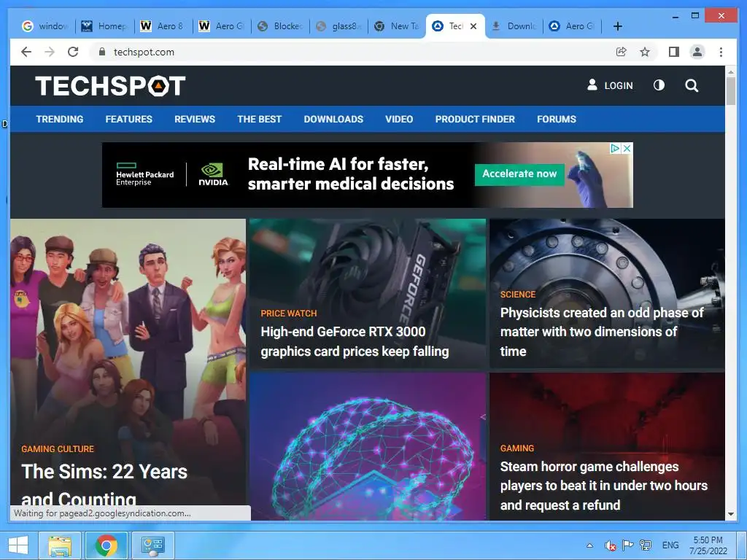This screenshot has height=560, width=747.
Task: Open Action Center flag icon
Action: coord(628,545)
